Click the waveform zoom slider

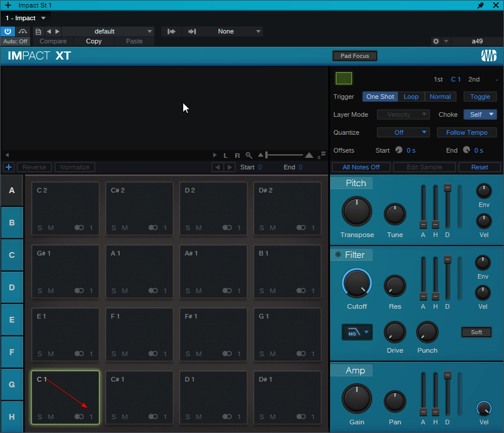[x=284, y=156]
